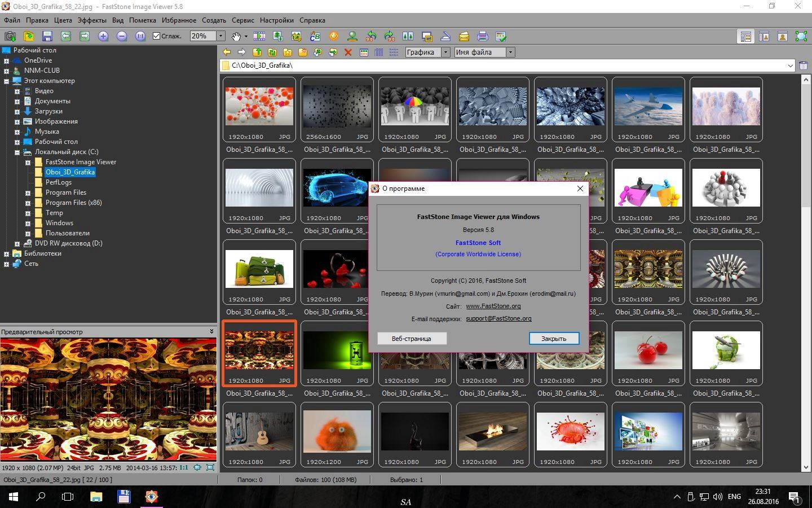Screen dimensions: 812x508
Task: Click the go-up-one-folder icon
Action: (x=257, y=52)
